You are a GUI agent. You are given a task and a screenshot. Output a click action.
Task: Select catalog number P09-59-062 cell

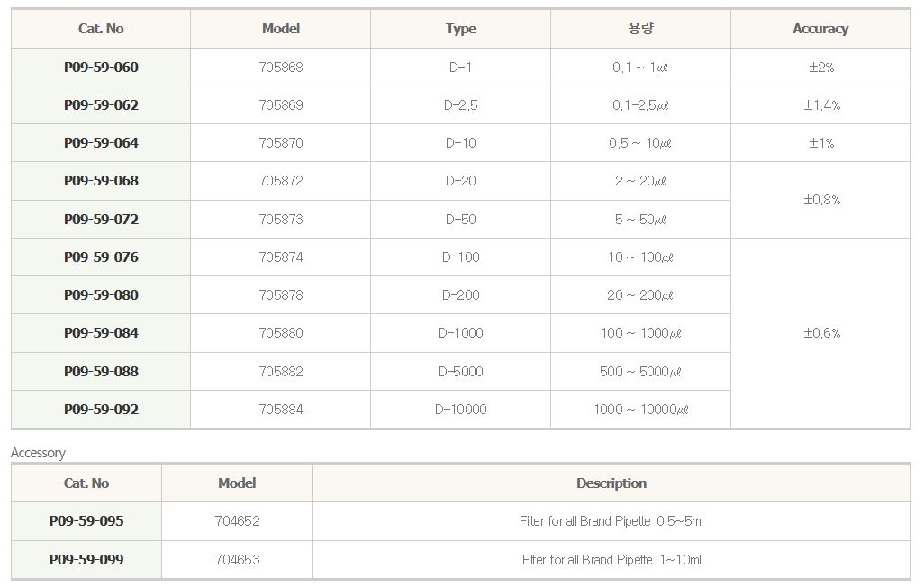[101, 105]
